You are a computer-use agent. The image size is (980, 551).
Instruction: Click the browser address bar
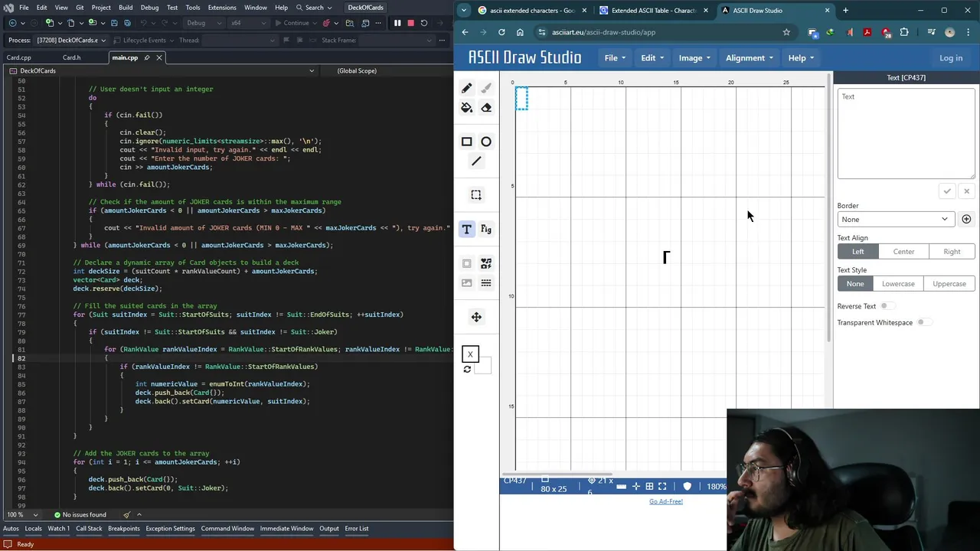point(665,32)
